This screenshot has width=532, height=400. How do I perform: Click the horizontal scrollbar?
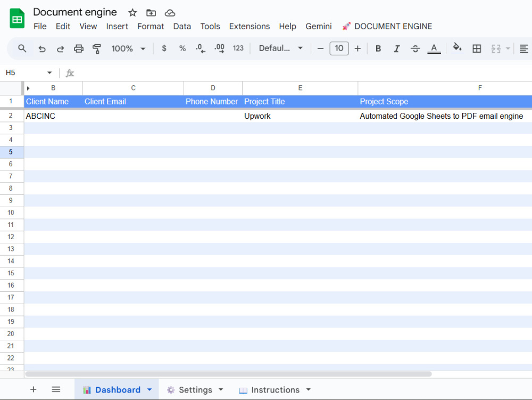[x=228, y=374]
